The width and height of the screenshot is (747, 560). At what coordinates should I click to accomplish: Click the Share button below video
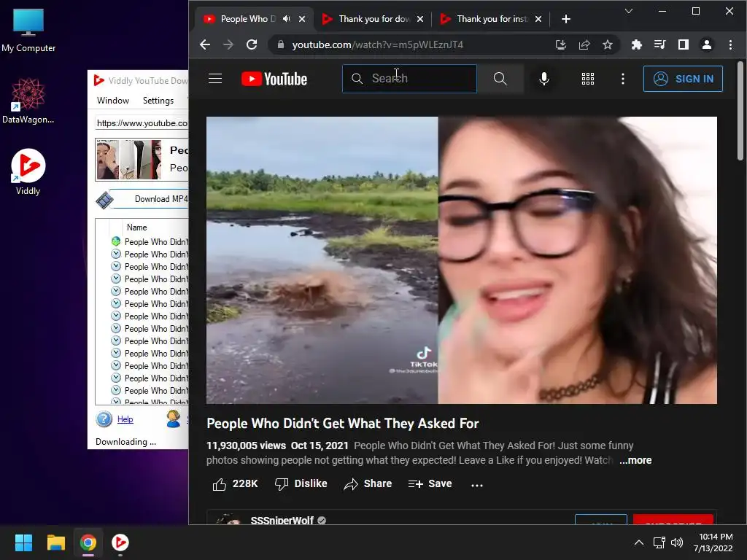tap(368, 484)
